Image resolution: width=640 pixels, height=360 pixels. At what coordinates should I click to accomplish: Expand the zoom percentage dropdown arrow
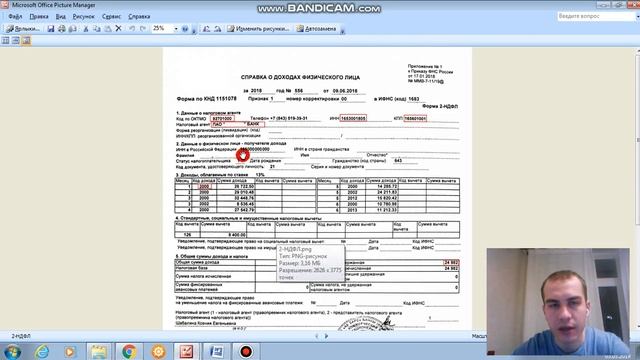[x=176, y=29]
